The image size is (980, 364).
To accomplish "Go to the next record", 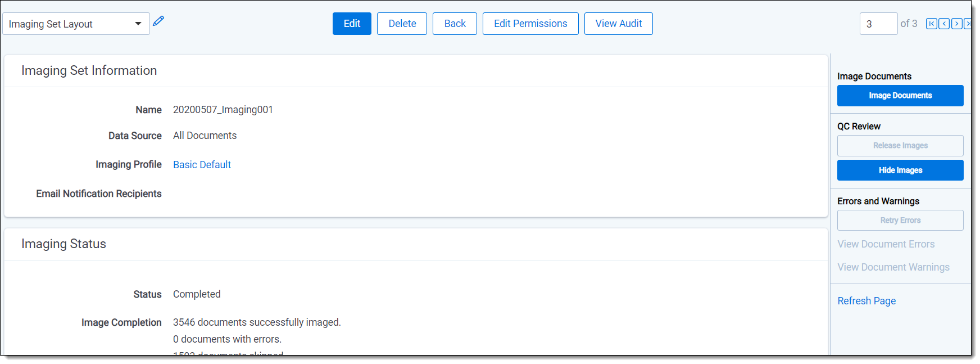I will tap(956, 24).
